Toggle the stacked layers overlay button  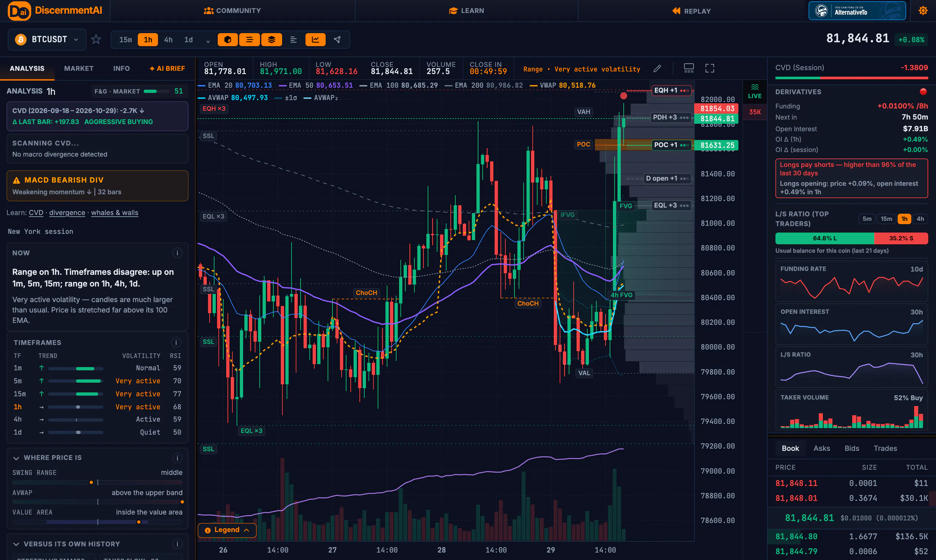pos(271,40)
